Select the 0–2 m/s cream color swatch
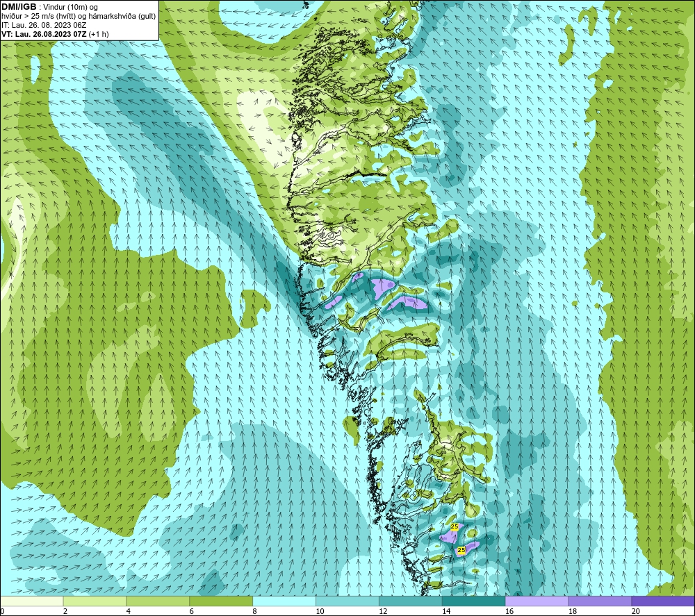This screenshot has width=695, height=616. pos(32,601)
